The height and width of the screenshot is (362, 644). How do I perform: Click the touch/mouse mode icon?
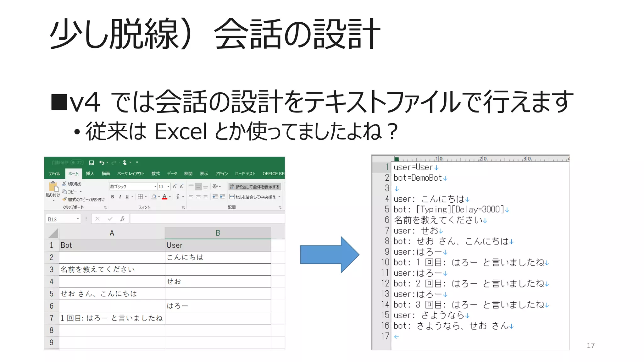click(125, 162)
